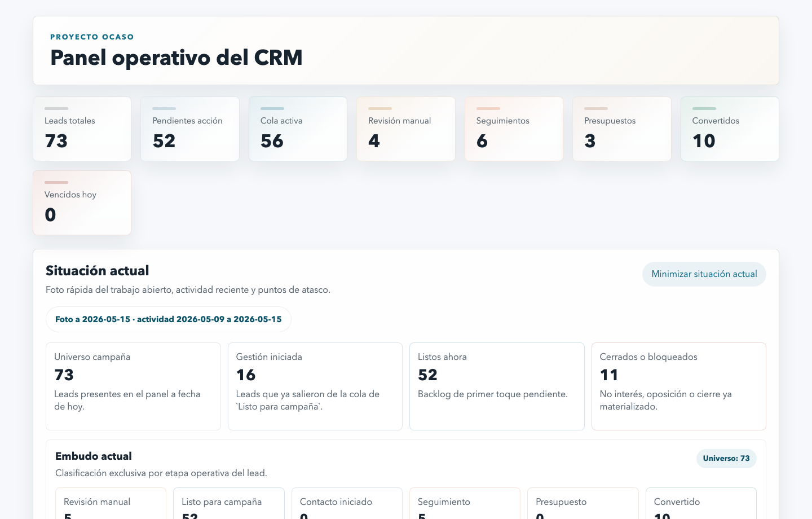Viewport: 812px width, 519px height.
Task: Open the Cerrados o bloqueados tile
Action: [679, 386]
